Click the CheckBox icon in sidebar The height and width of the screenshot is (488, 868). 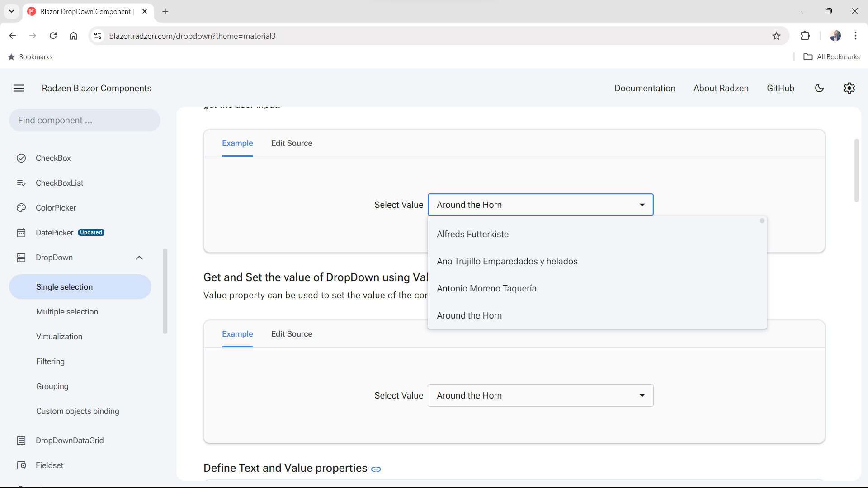21,158
